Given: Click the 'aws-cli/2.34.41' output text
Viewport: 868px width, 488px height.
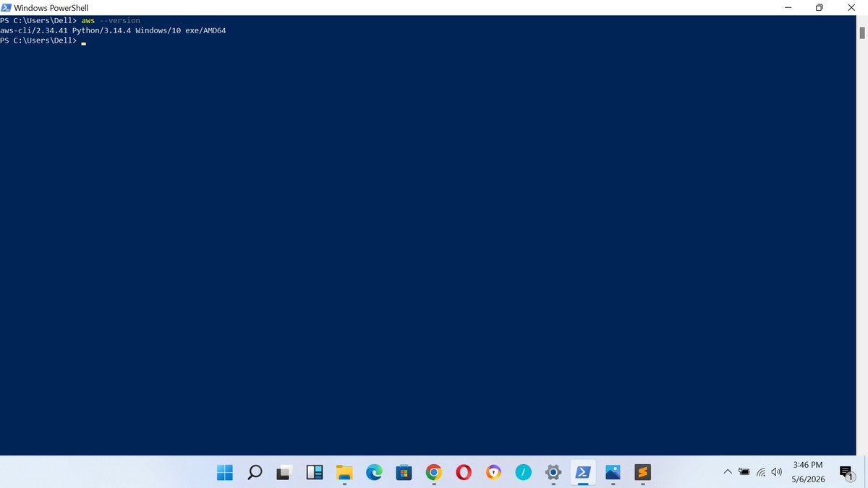Looking at the screenshot, I should tap(35, 31).
